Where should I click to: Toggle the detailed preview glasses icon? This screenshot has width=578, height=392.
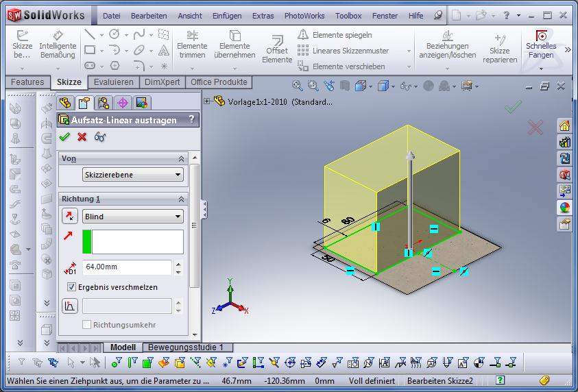click(x=100, y=136)
